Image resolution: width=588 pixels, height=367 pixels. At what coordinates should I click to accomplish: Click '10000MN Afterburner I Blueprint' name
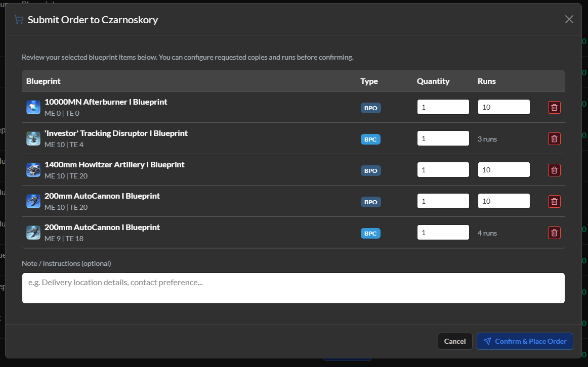click(x=106, y=102)
